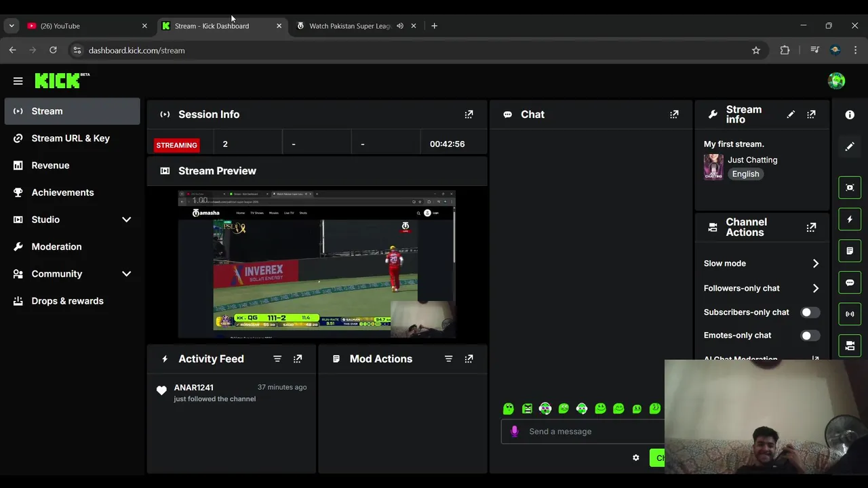868x488 pixels.
Task: Pop out the Channel Actions panel
Action: [811, 227]
